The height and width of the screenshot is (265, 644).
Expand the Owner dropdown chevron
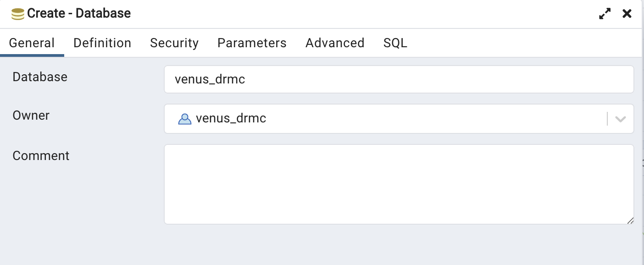click(620, 119)
